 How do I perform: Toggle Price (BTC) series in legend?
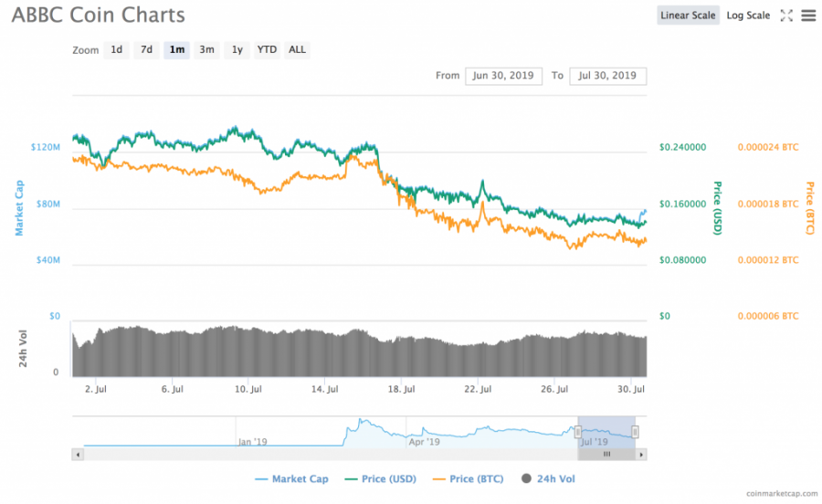[x=469, y=478]
